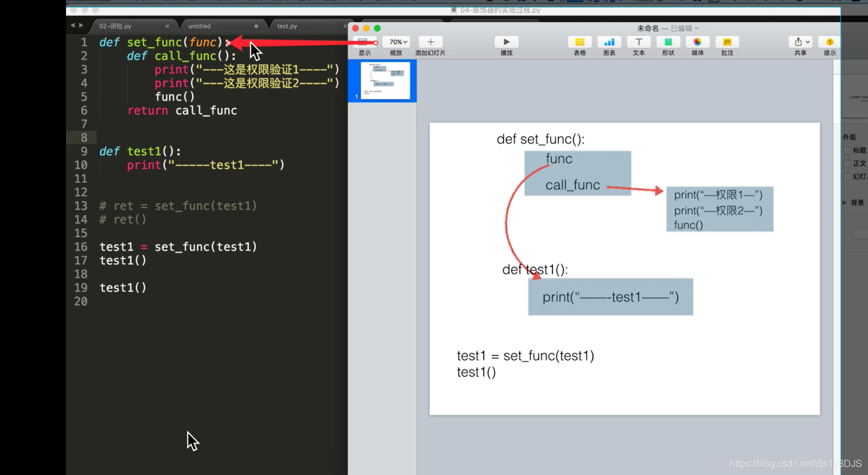Switch to the 02-闭包.py tab
Screen dimensions: 868x475
(116, 26)
